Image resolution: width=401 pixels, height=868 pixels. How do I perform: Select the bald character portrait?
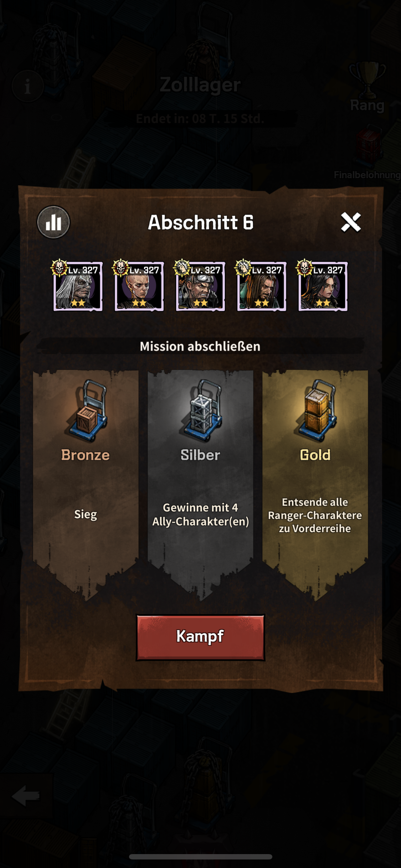coord(139,286)
